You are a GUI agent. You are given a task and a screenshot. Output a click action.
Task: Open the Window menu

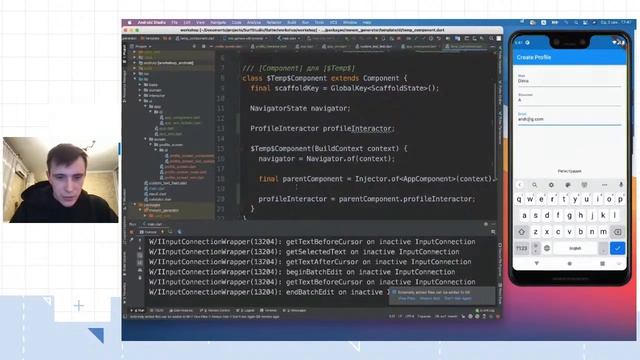[350, 22]
